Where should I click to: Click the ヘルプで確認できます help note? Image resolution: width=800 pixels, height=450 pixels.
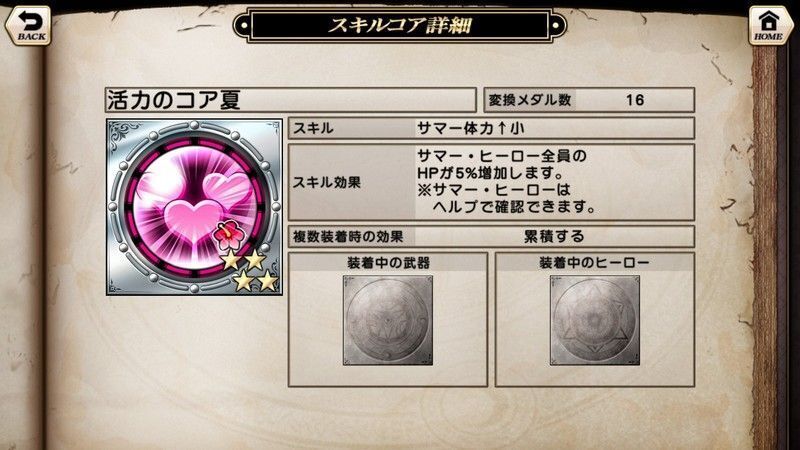click(514, 207)
